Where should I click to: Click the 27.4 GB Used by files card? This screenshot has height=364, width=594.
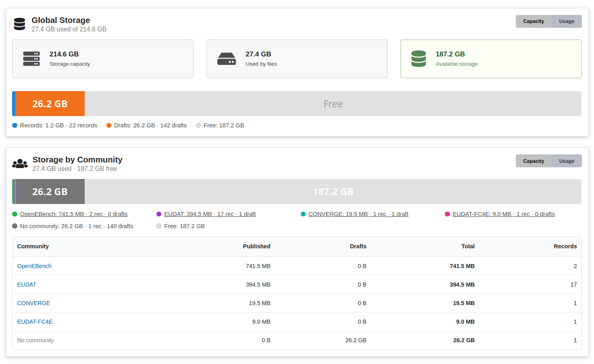pyautogui.click(x=297, y=59)
